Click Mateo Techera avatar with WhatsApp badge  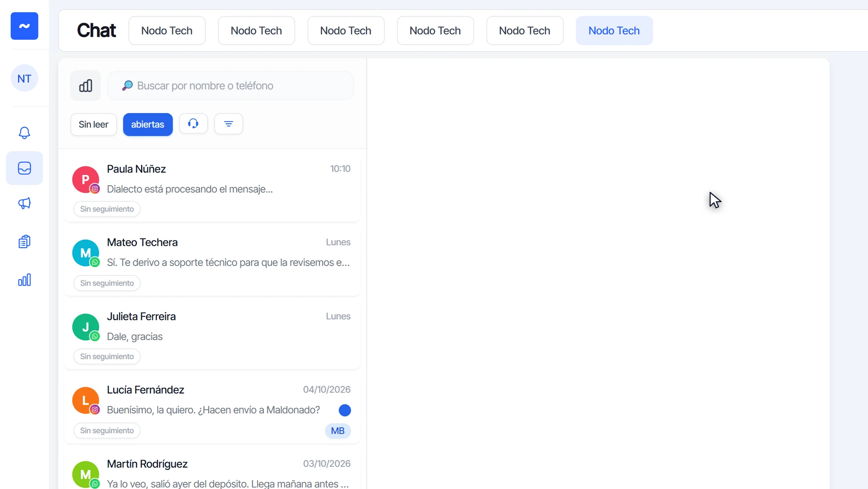coord(86,253)
